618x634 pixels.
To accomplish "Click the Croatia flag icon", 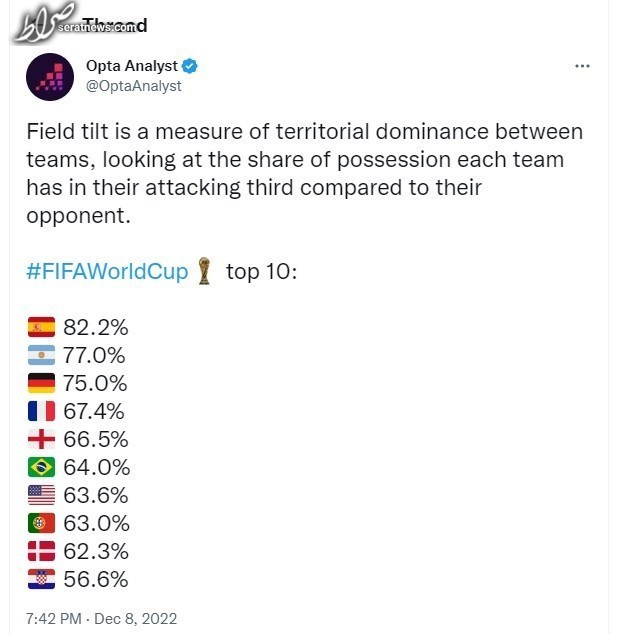I will point(41,579).
